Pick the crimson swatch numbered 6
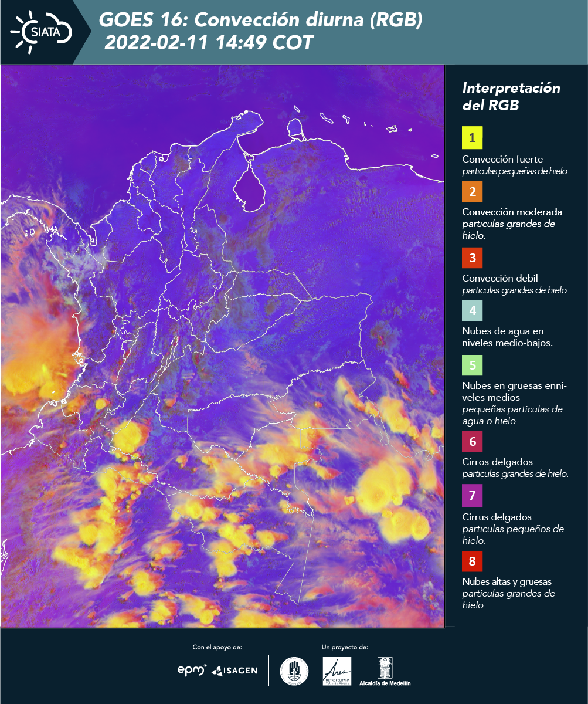 click(472, 442)
